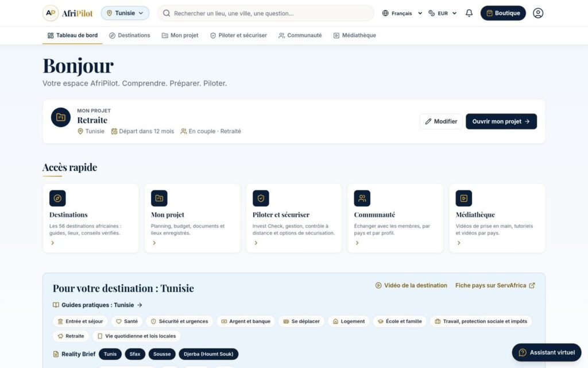Open Fiche pays sur ServAfrica link
This screenshot has height=368, width=588.
(495, 285)
